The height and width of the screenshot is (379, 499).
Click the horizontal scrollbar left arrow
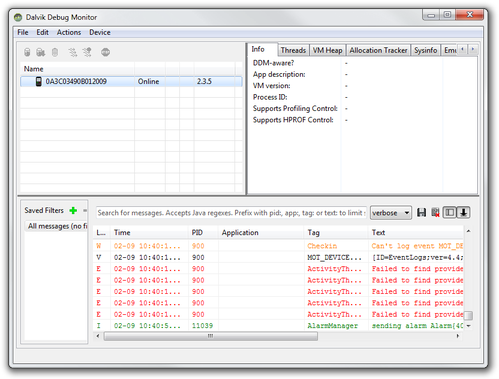98,336
